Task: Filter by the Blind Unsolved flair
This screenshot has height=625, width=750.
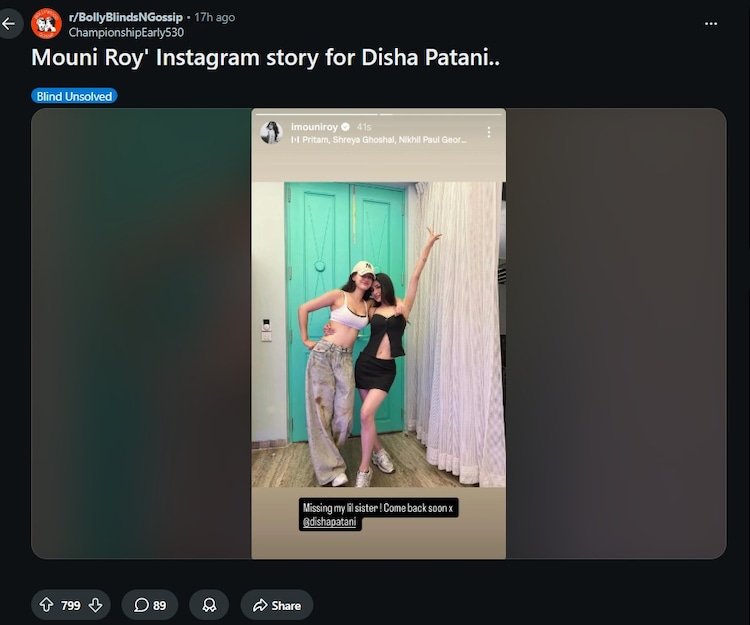Action: tap(74, 96)
